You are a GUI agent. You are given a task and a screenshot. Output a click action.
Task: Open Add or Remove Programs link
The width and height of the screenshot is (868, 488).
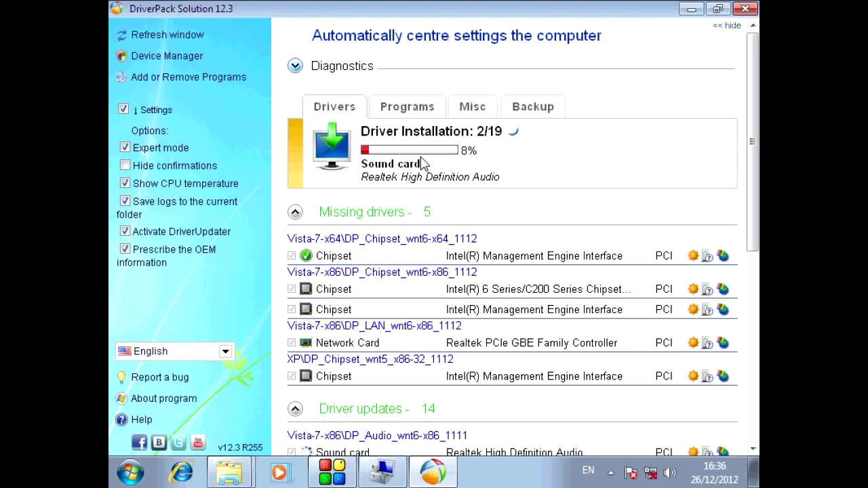coord(189,77)
